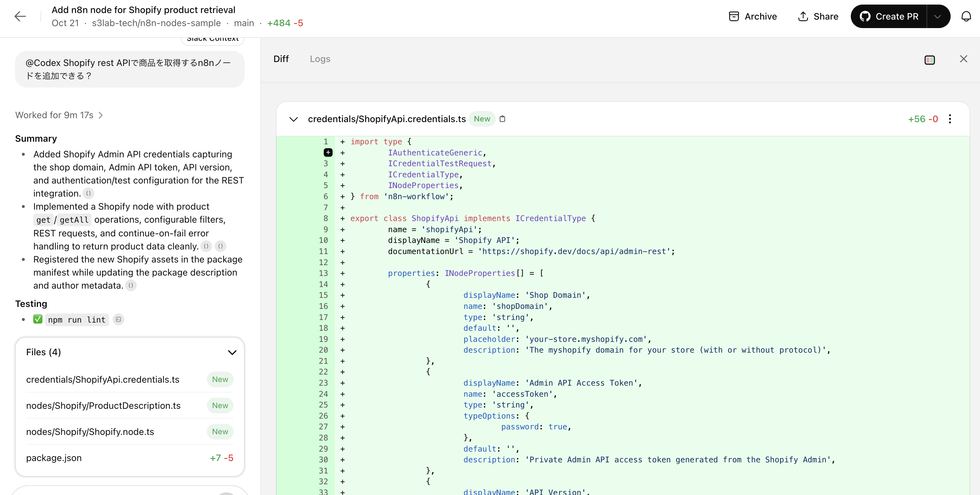Click the Create PR button

pos(889,16)
